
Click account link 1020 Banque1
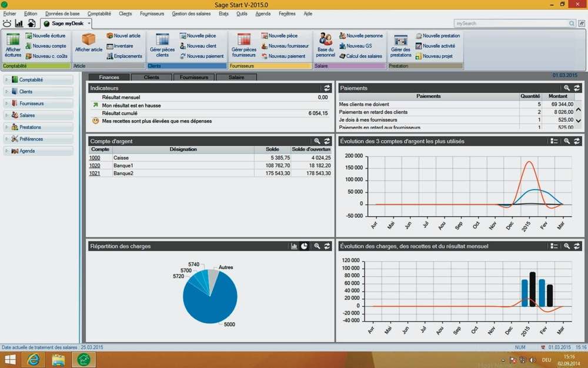tap(95, 165)
